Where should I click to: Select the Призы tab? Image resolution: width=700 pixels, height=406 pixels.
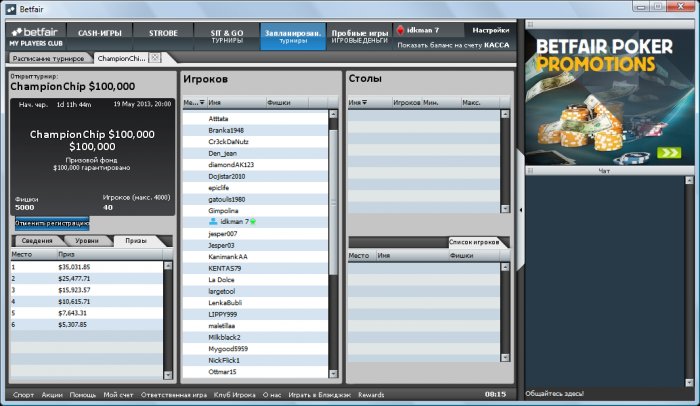[136, 240]
